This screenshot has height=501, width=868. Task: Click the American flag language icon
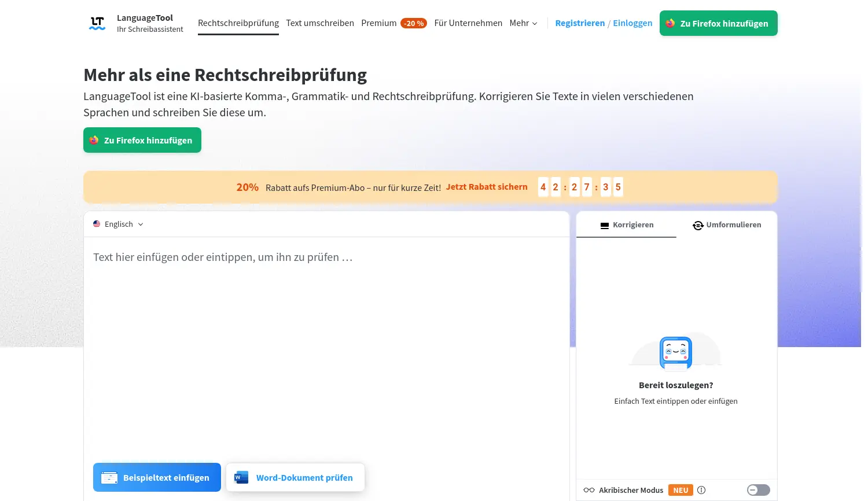97,224
